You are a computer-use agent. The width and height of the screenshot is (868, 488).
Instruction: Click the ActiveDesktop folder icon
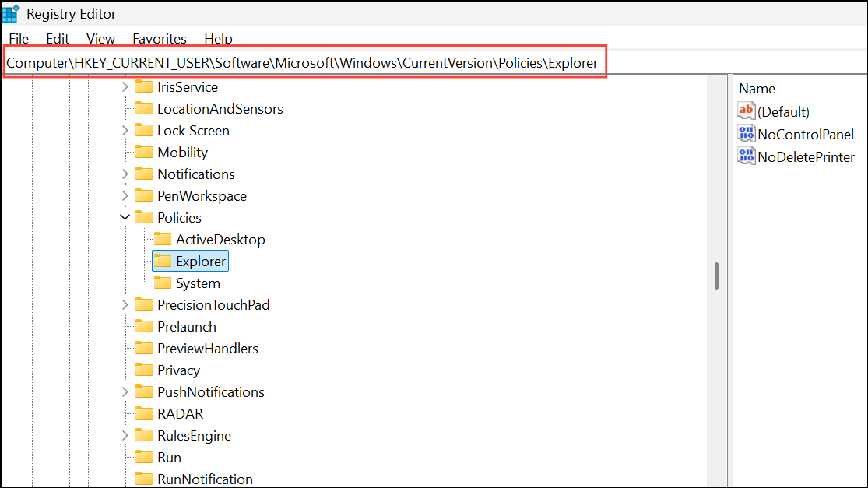pyautogui.click(x=163, y=239)
